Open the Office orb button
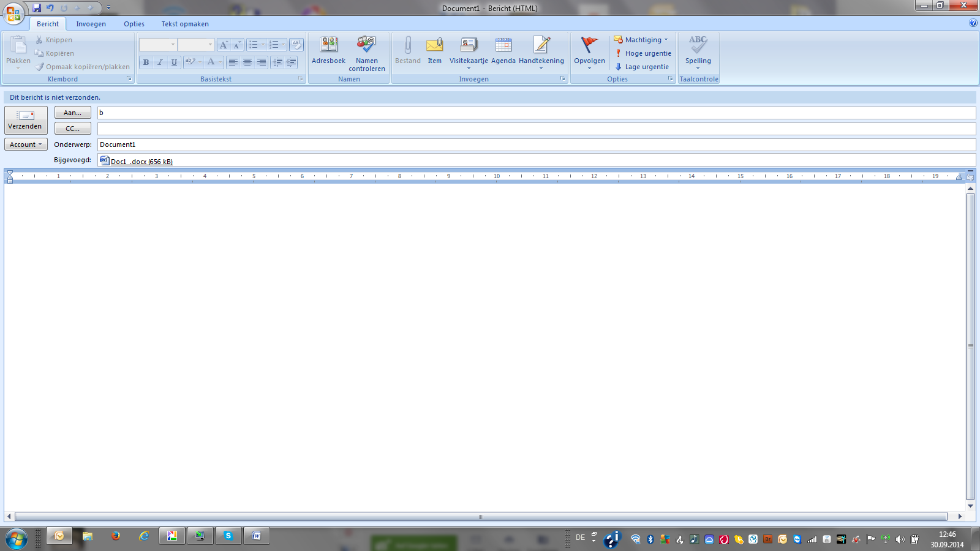Screen dimensions: 980x551 click(13, 13)
